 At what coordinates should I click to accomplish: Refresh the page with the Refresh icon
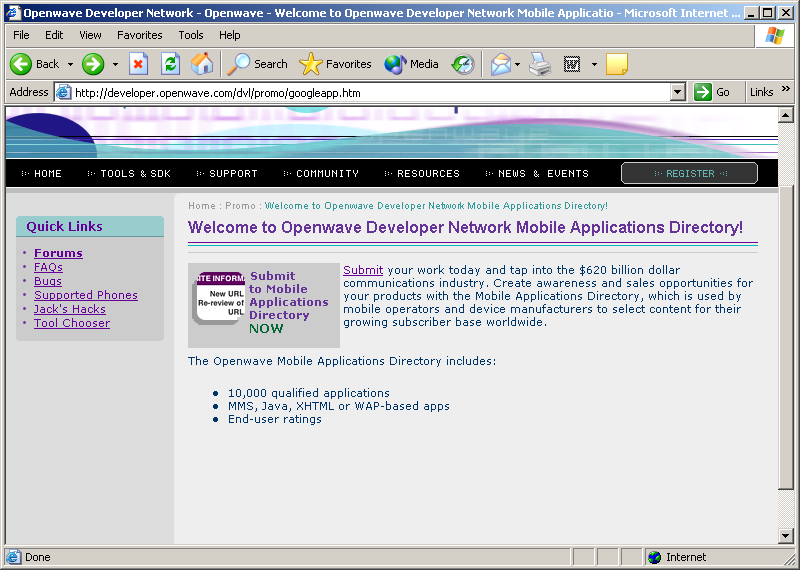coord(170,64)
